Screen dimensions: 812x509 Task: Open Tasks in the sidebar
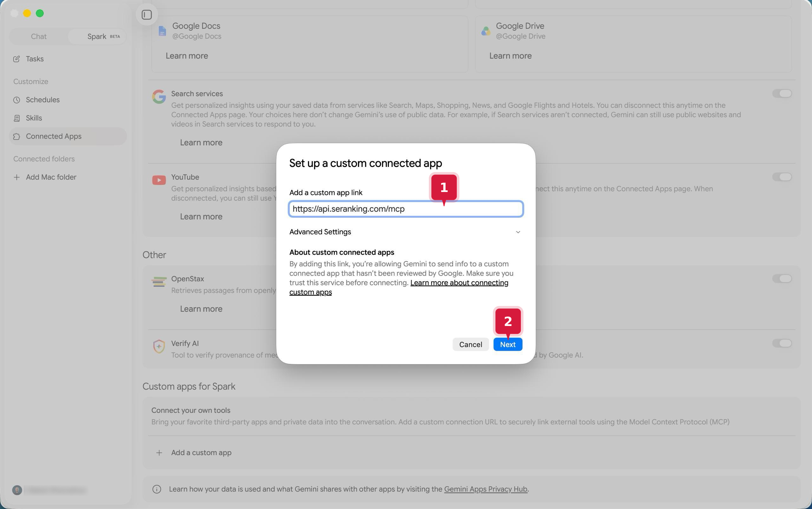[68, 59]
